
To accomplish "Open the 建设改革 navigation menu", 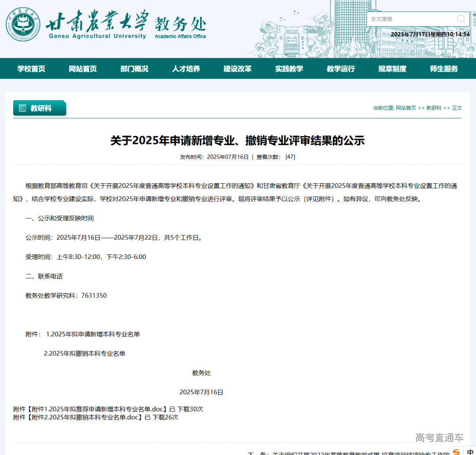I will 237,68.
